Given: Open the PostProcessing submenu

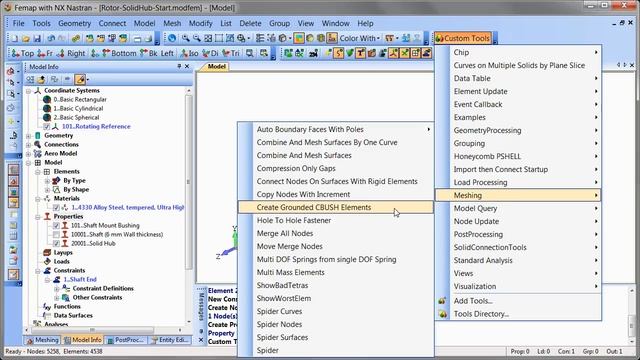Looking at the screenshot, I should tap(518, 234).
